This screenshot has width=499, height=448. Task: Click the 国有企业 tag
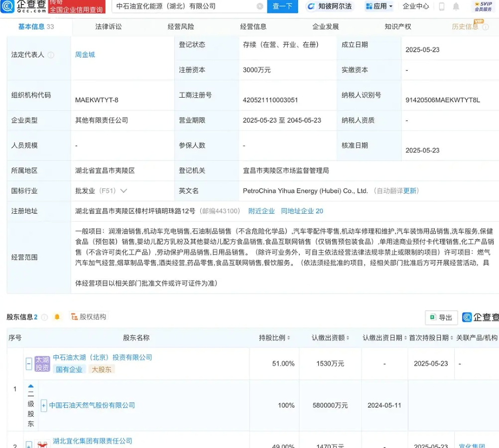69,369
